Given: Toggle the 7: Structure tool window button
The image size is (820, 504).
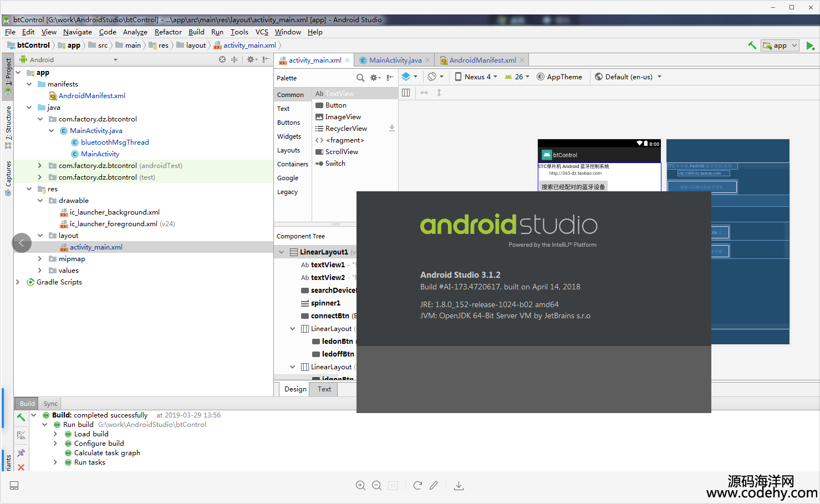Looking at the screenshot, I should 8,127.
